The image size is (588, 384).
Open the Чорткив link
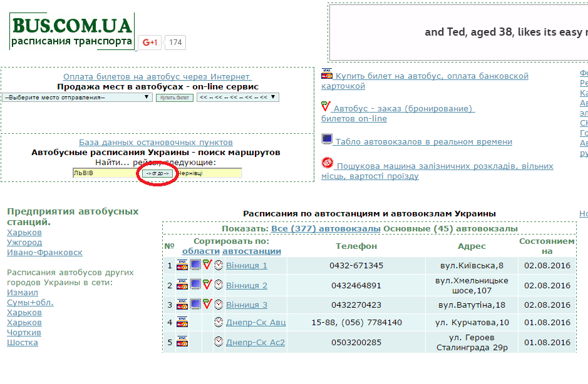coord(24,332)
